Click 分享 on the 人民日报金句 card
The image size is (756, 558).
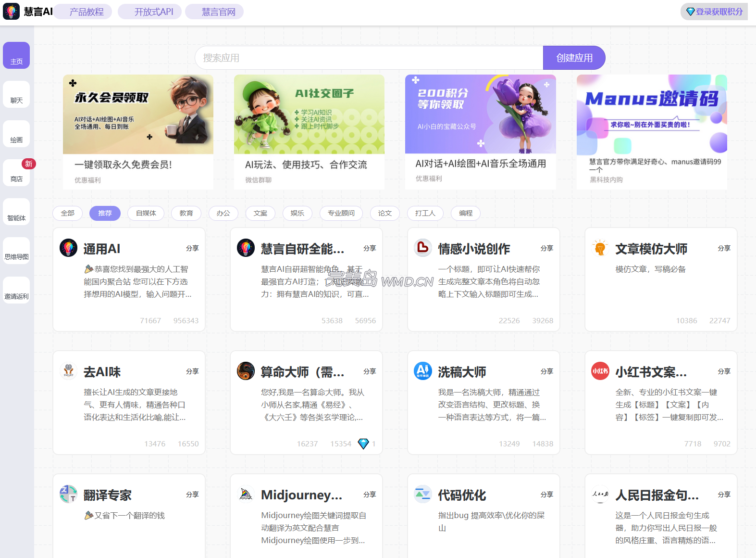point(724,495)
